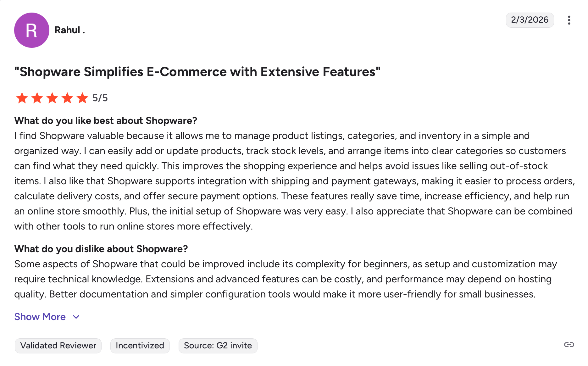Viewport: 588px width, 366px height.
Task: Click the 'What do you dislike' heading
Action: pyautogui.click(x=101, y=249)
